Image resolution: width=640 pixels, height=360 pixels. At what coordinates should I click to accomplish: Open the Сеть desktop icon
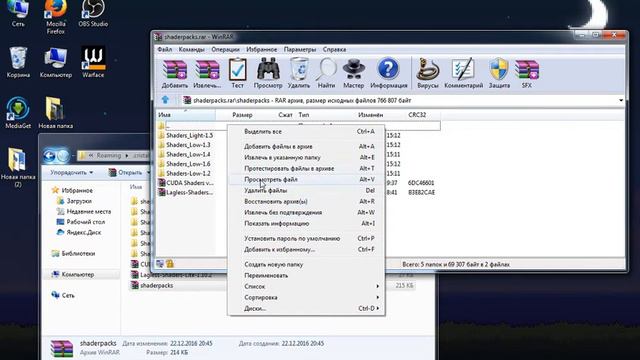pyautogui.click(x=18, y=14)
